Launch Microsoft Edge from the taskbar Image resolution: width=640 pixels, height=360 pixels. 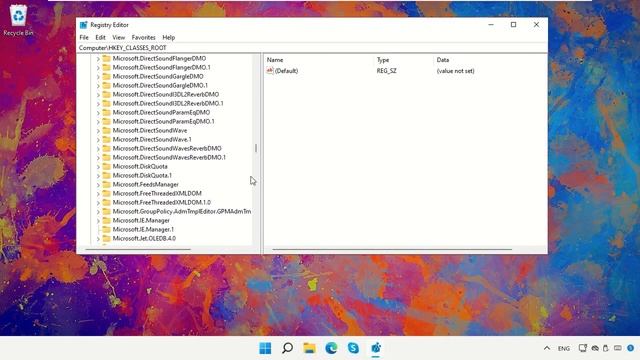pos(331,348)
